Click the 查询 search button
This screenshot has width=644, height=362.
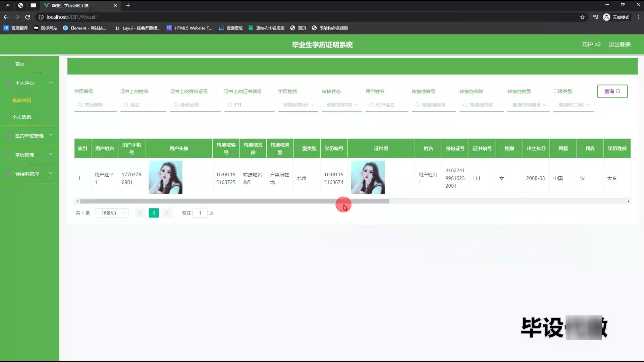click(612, 91)
